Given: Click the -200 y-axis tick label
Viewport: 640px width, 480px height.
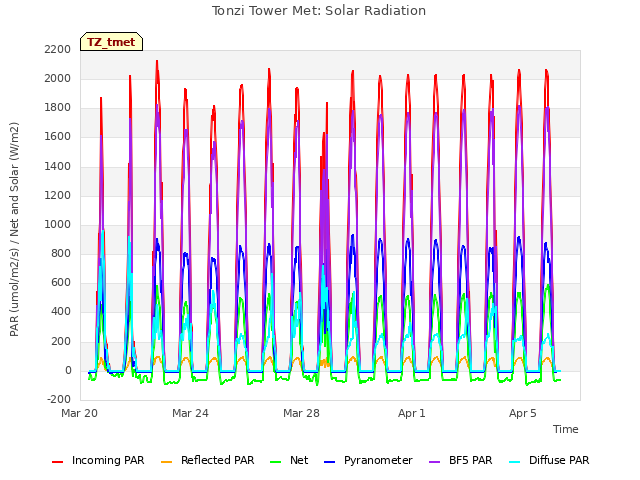Looking at the screenshot, I should 59,400.
